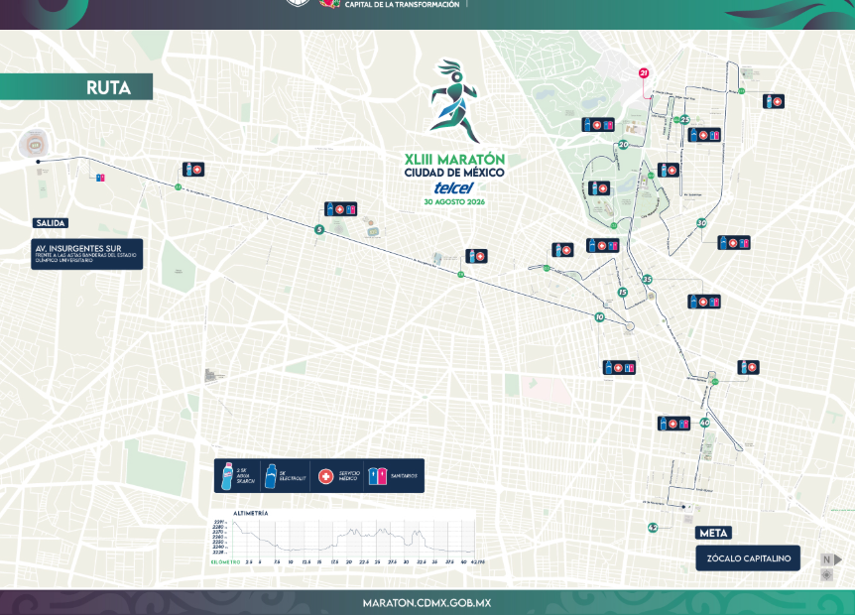This screenshot has width=855, height=616.
Task: Click the red medical cross legend icon
Action: coord(325,476)
